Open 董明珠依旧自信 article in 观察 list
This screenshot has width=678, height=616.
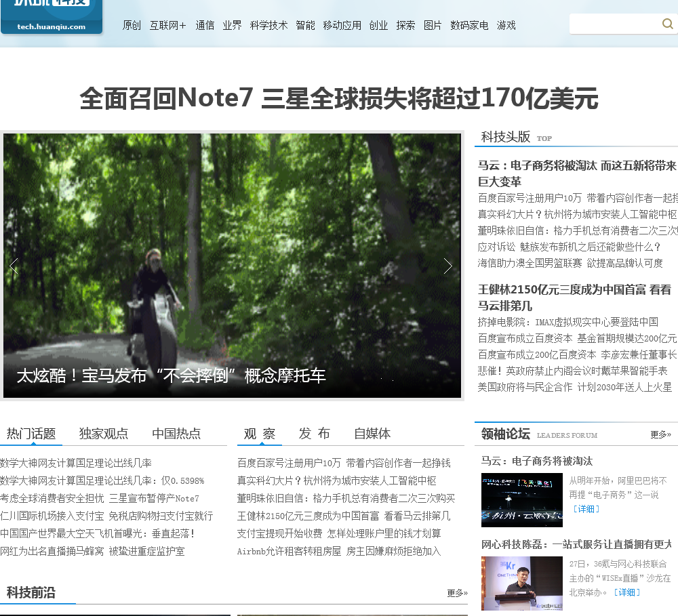coord(346,498)
